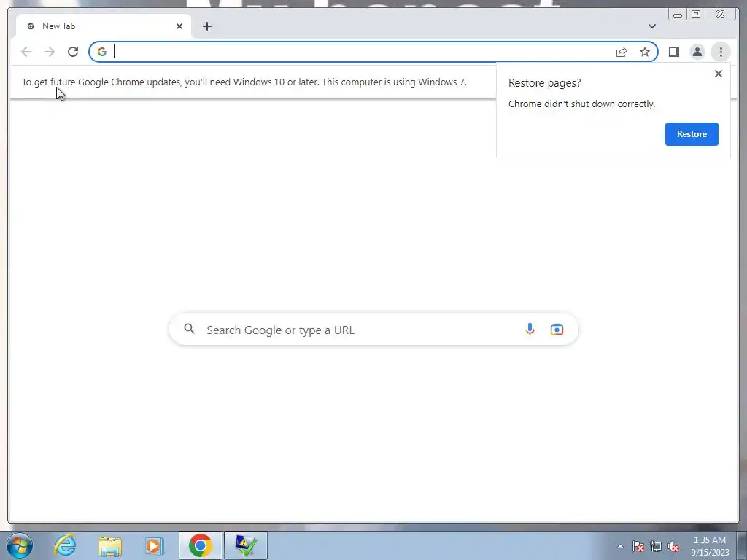Viewport: 747px width, 560px height.
Task: Open Chrome's three-dot menu
Action: pyautogui.click(x=721, y=52)
